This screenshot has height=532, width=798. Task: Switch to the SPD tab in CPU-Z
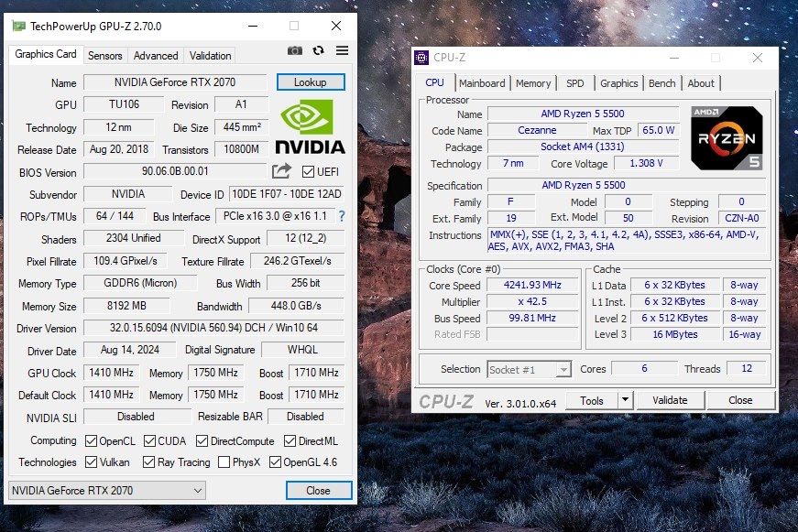pos(575,83)
